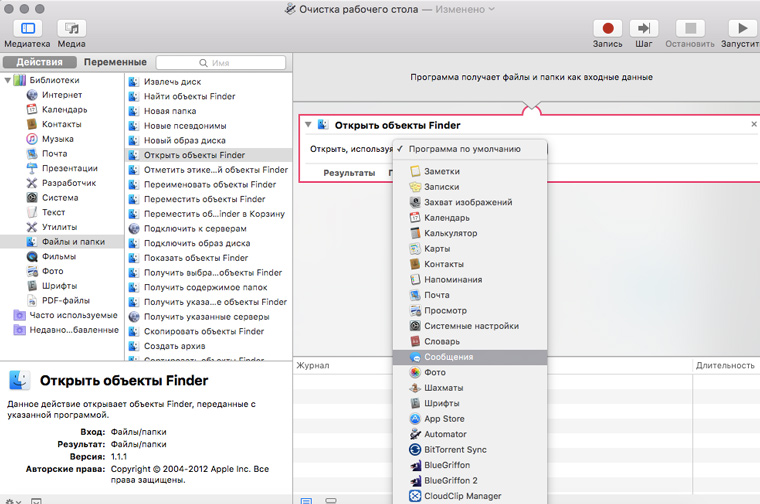Click the Остановить stop button
The image size is (760, 504).
point(690,29)
